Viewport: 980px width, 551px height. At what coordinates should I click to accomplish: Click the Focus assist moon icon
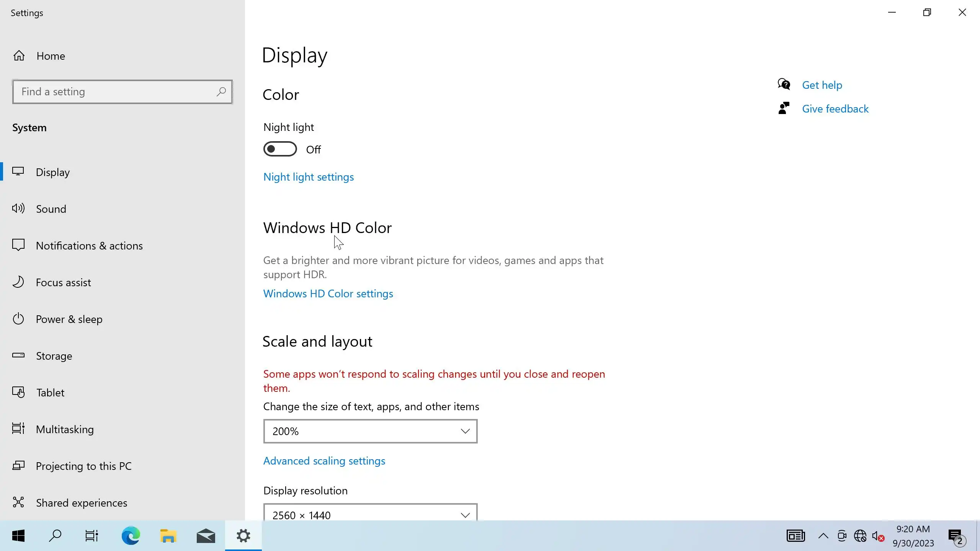click(18, 282)
